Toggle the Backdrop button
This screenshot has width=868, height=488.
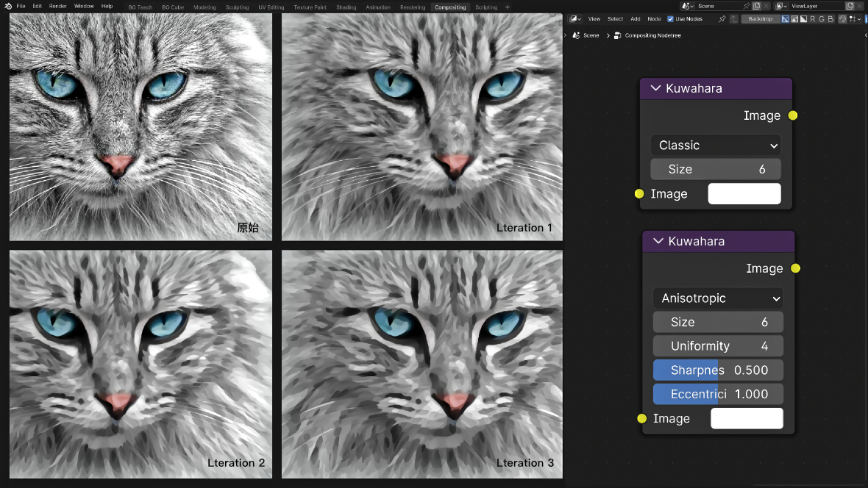[x=760, y=19]
